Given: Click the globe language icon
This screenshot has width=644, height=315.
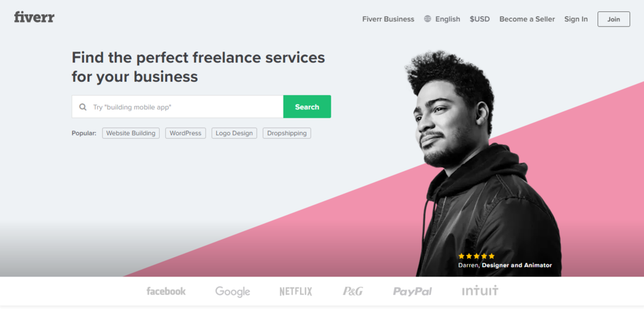Looking at the screenshot, I should coord(428,19).
